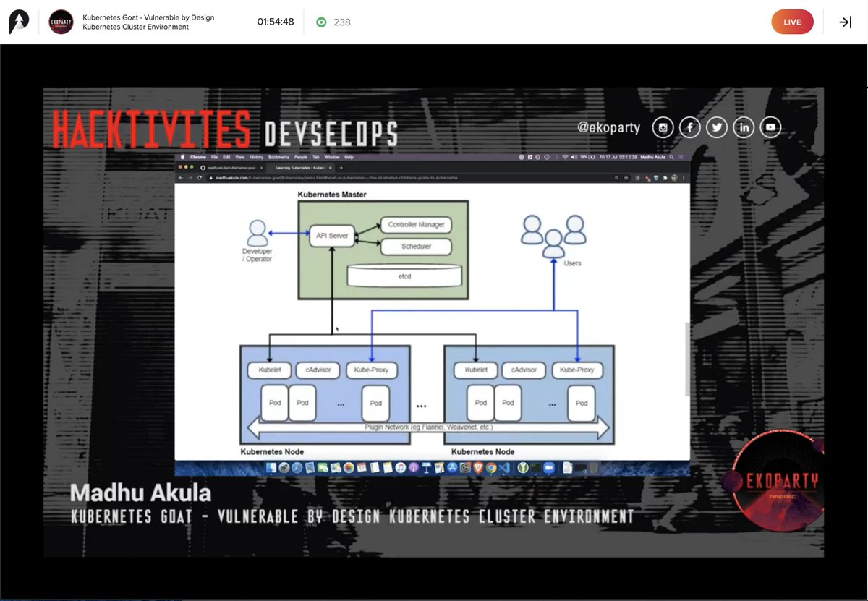Click the Chrome page vertical scrollbar
The width and height of the screenshot is (868, 601).
point(686,359)
